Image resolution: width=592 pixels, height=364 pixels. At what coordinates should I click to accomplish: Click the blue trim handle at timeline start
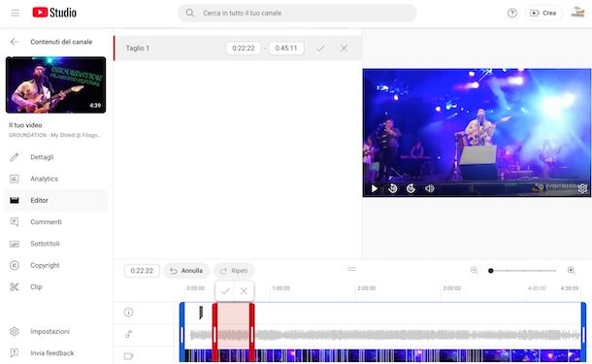182,333
